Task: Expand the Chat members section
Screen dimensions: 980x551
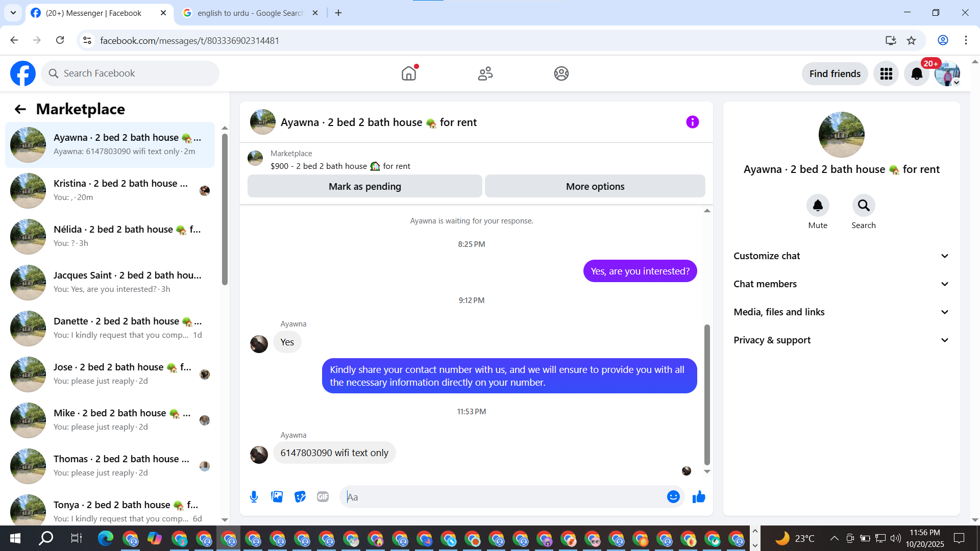Action: [841, 284]
